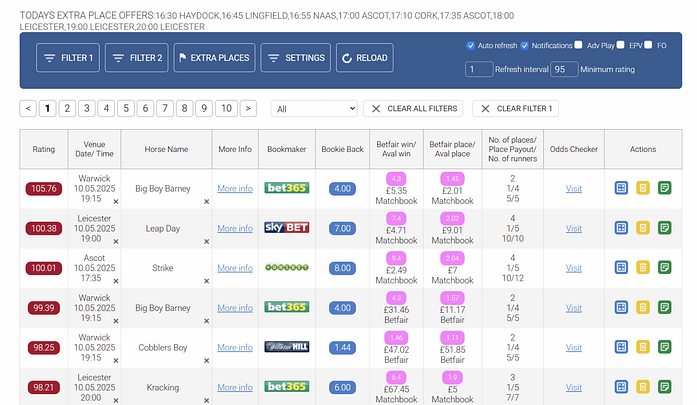Click yellow notes icon for Strike row
The width and height of the screenshot is (697, 405).
643,268
